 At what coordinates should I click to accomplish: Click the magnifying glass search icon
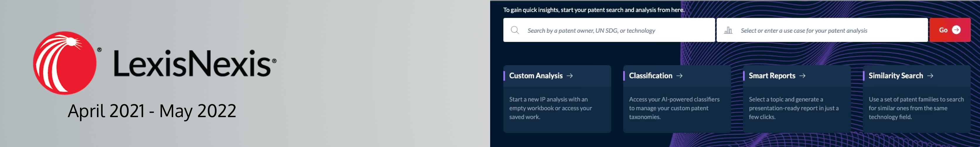click(x=515, y=30)
